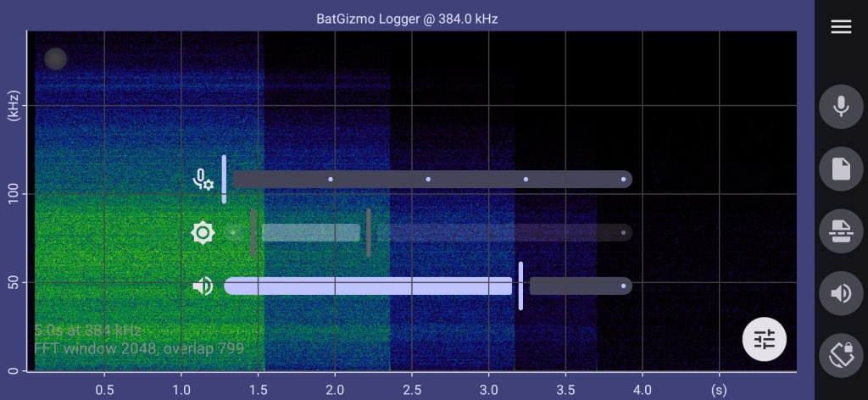This screenshot has height=400, width=868.
Task: Open the hamburger menu
Action: point(840,27)
